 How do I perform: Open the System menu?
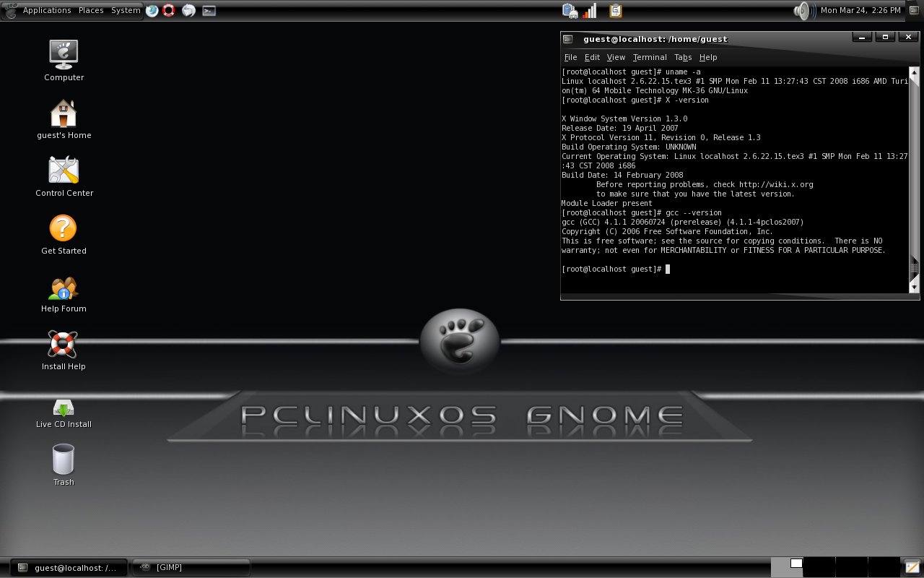[126, 10]
